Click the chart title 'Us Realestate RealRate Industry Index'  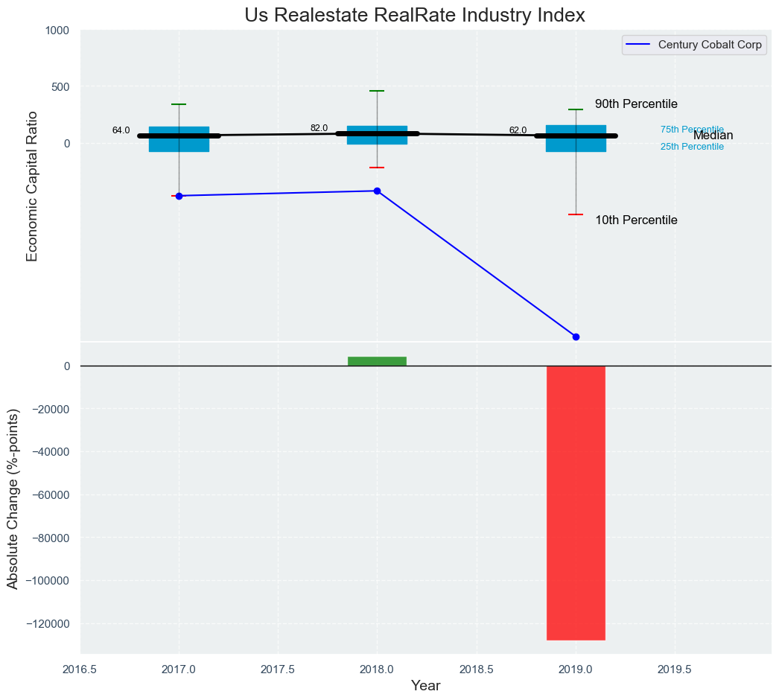pyautogui.click(x=415, y=16)
